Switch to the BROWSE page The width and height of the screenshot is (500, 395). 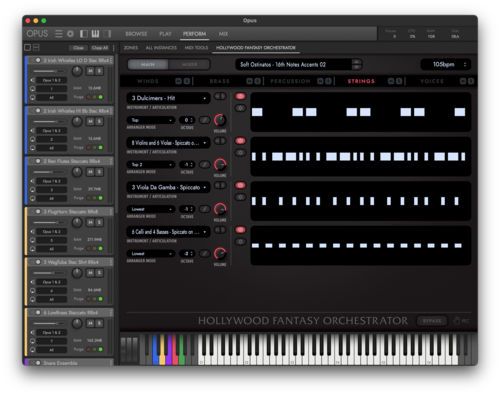(x=136, y=34)
